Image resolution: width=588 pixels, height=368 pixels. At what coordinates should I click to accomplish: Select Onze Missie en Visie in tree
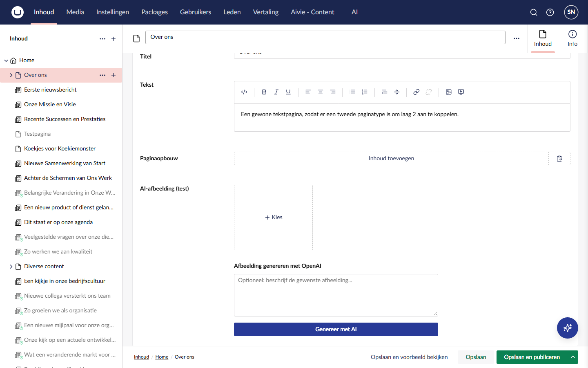click(x=50, y=105)
